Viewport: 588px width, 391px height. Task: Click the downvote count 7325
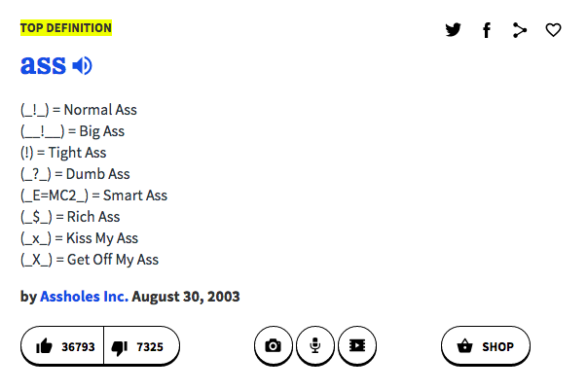150,347
